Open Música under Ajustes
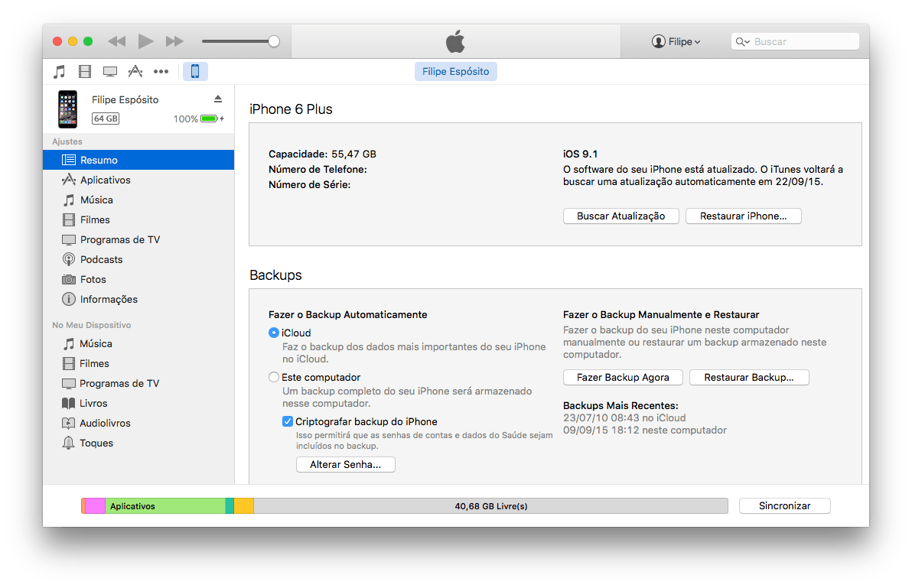 click(138, 200)
